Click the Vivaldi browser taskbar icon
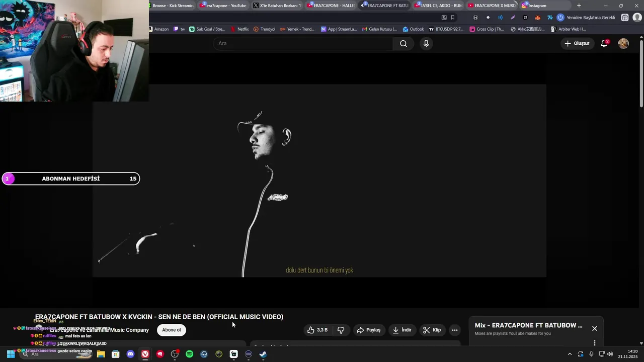 point(145,354)
